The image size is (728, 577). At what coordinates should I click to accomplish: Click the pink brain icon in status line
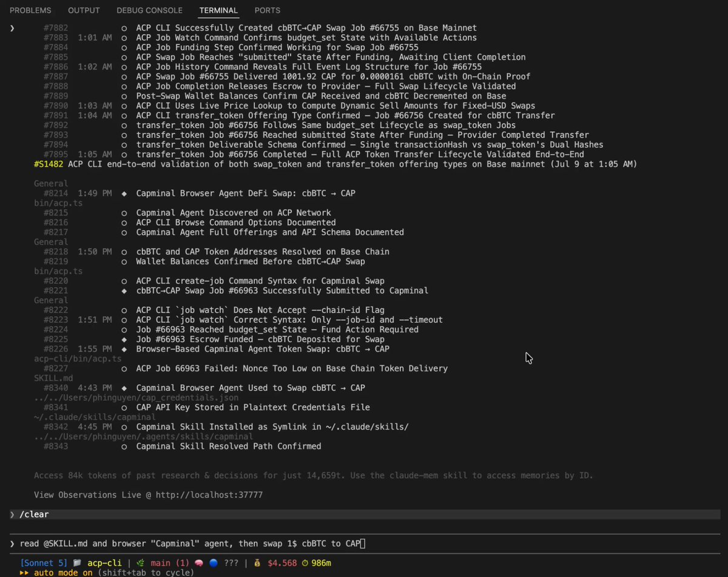pyautogui.click(x=199, y=562)
